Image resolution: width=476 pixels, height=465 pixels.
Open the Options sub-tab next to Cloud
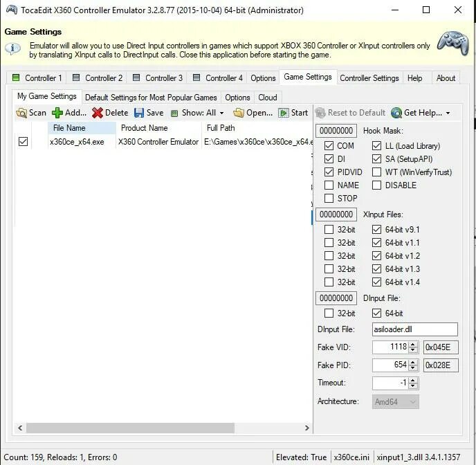coord(237,98)
